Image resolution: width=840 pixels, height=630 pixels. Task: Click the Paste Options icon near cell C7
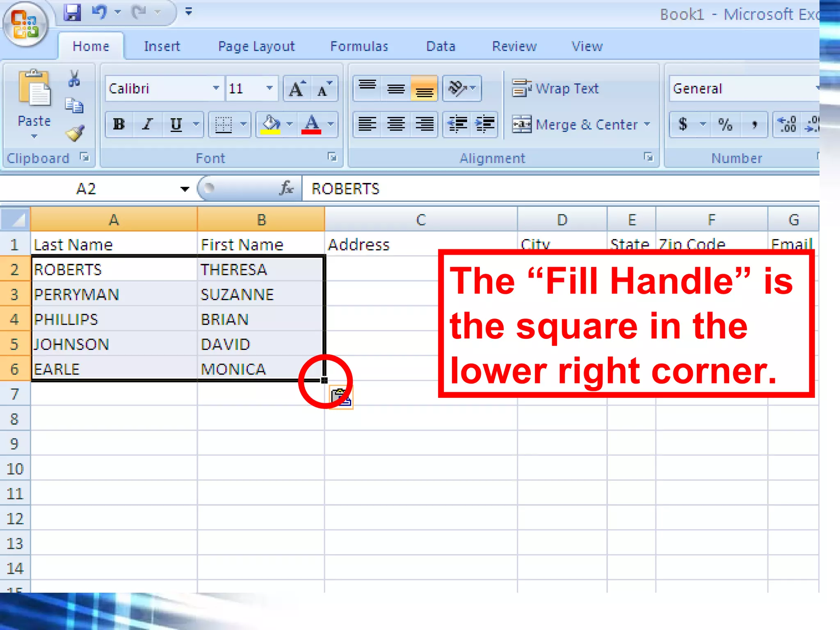[342, 397]
